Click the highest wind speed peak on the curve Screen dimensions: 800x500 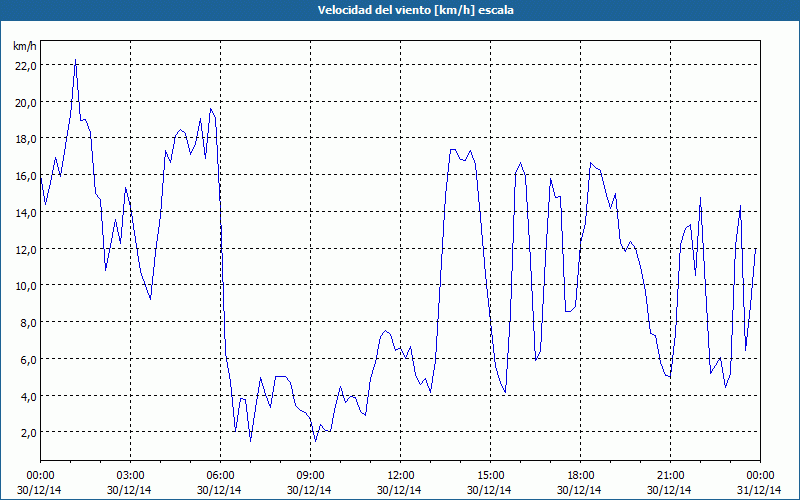pyautogui.click(x=76, y=60)
